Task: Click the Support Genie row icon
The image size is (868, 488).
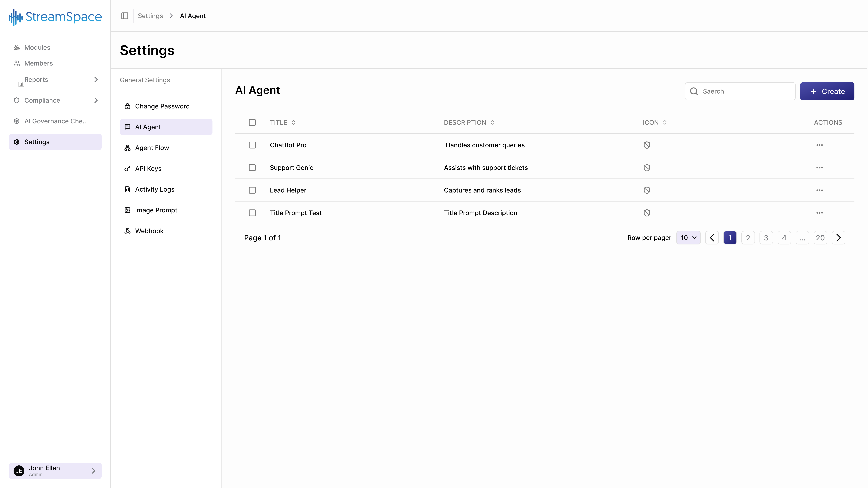Action: (x=647, y=168)
